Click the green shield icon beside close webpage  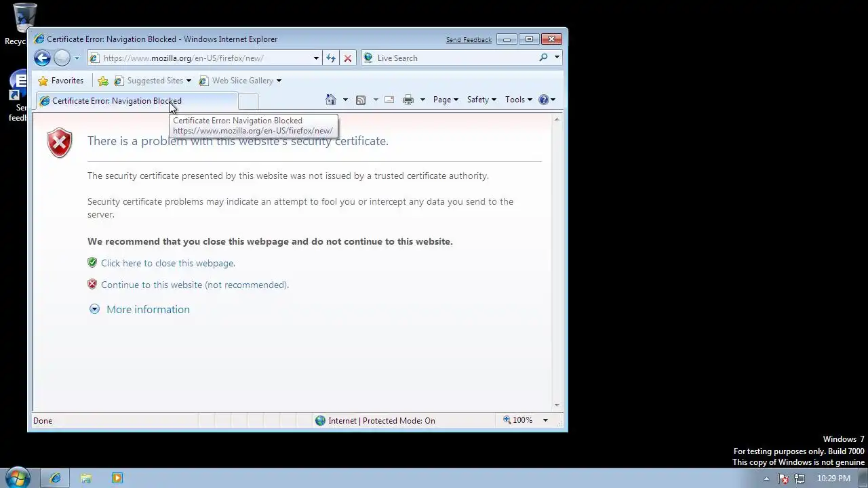tap(92, 262)
